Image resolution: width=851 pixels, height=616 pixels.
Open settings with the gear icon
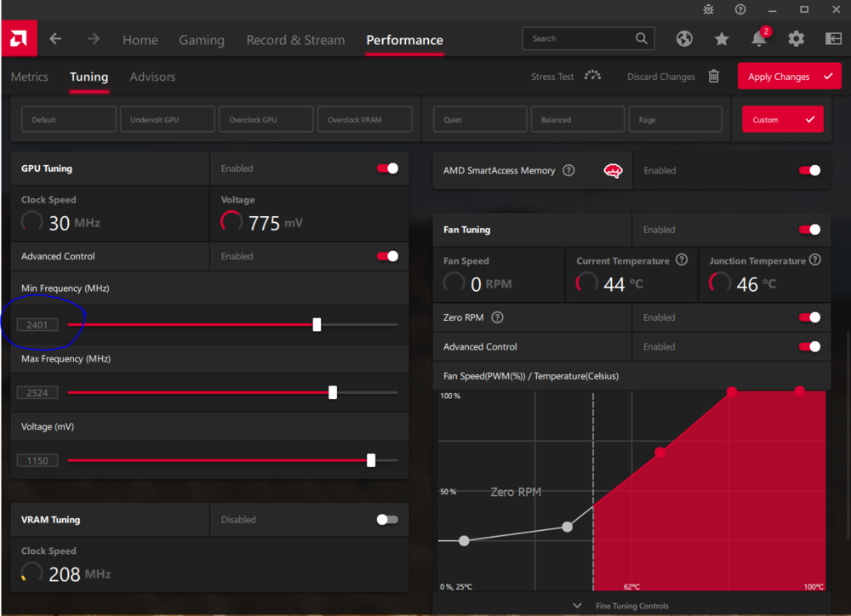[795, 38]
